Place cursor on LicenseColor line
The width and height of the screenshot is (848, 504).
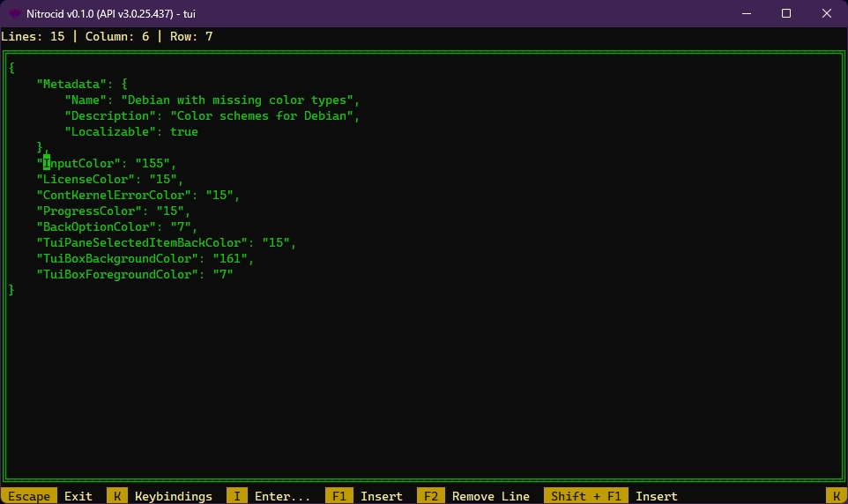point(109,180)
